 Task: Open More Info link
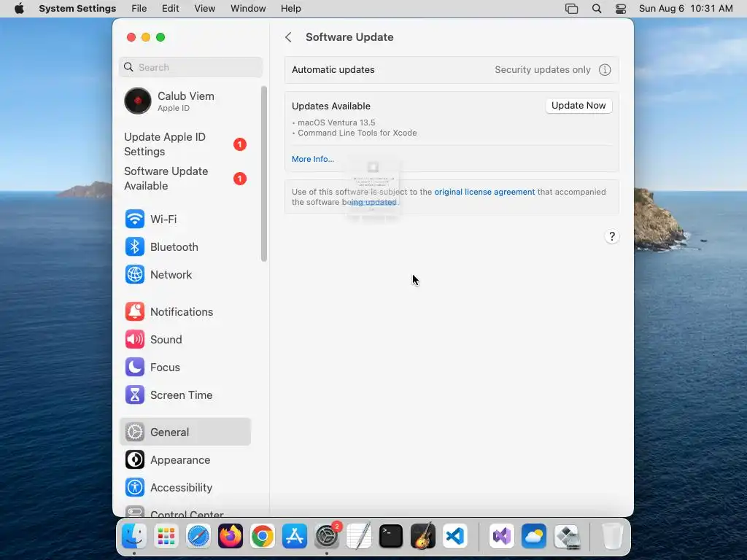[x=312, y=159]
